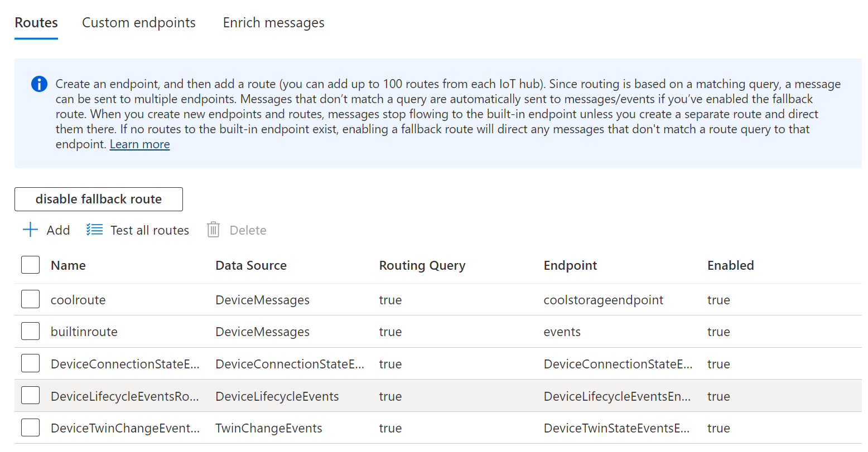Check the checkbox for builtinroute
Screen dimensions: 868x452
pyautogui.click(x=30, y=331)
